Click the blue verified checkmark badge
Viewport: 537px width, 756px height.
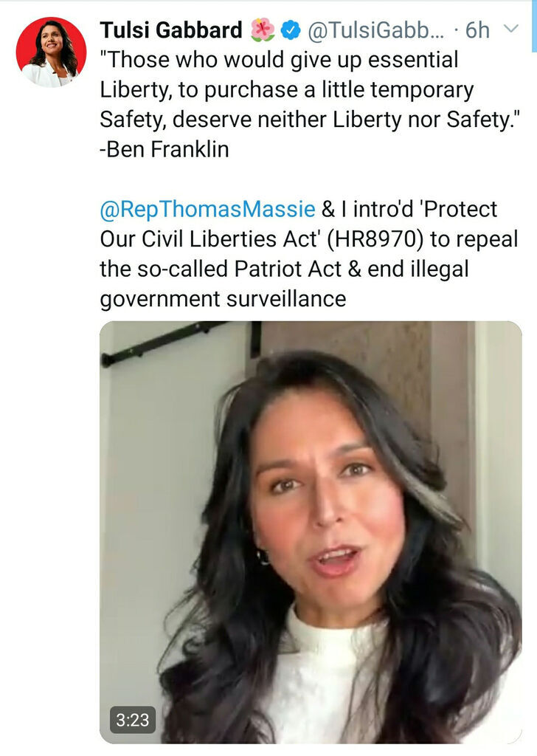tap(292, 30)
